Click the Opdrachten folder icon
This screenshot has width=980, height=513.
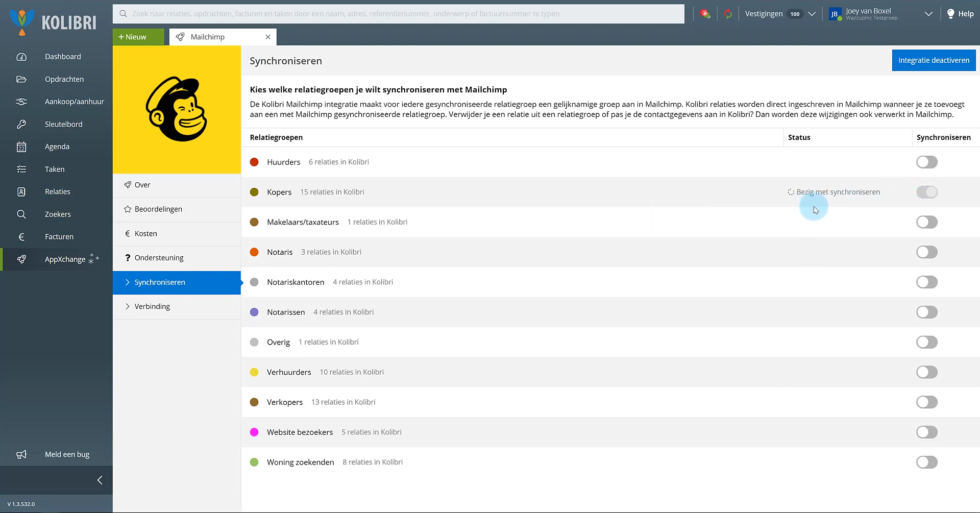pyautogui.click(x=21, y=79)
